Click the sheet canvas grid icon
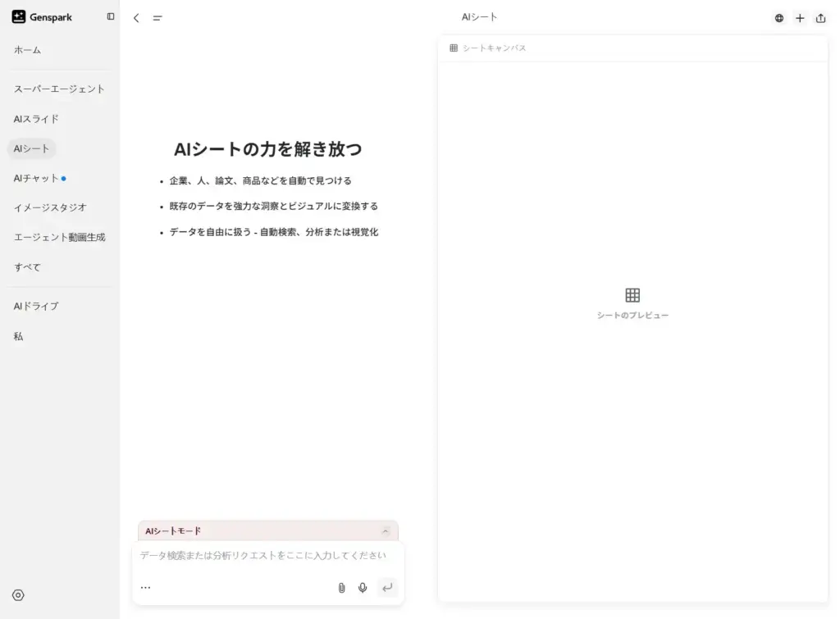Viewport: 840px width, 619px height. 454,48
